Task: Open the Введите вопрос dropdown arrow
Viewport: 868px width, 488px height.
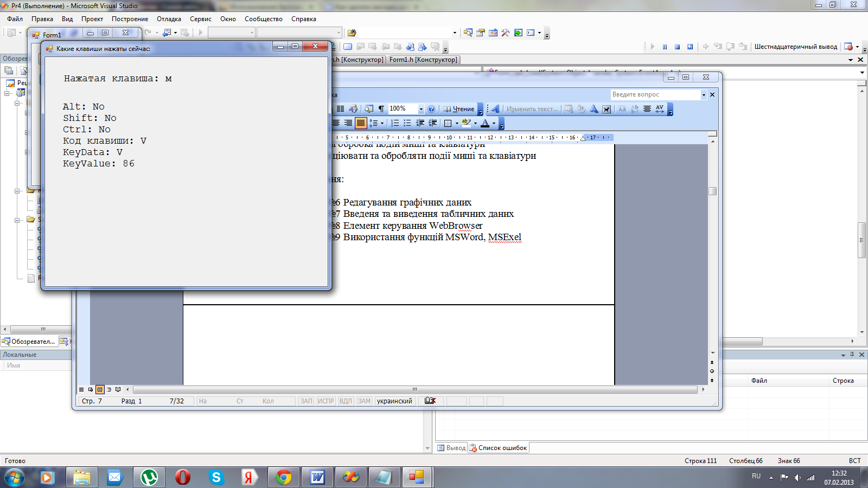Action: point(704,95)
